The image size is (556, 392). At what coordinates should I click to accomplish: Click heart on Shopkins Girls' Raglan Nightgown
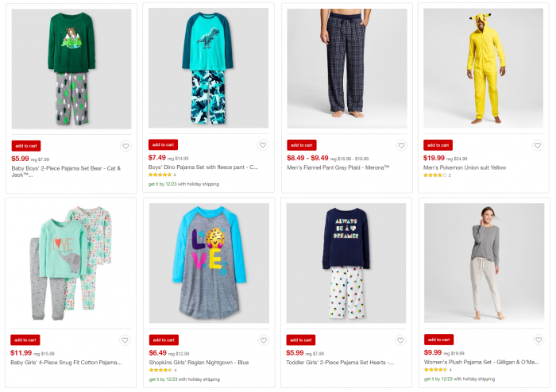tap(262, 340)
